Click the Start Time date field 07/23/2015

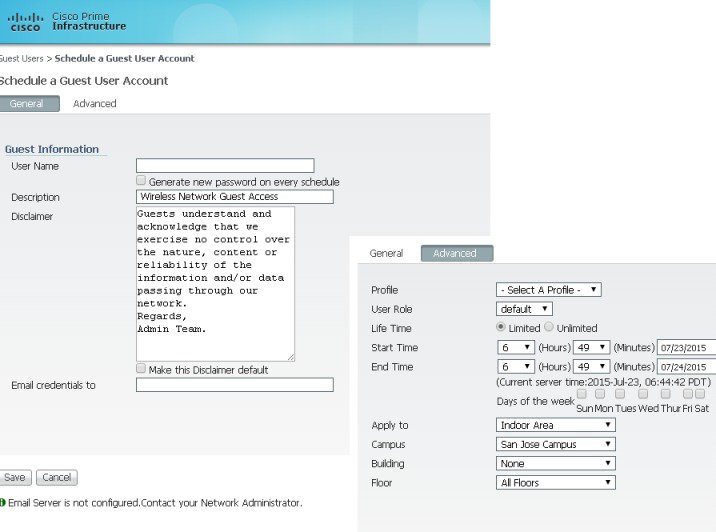(x=686, y=347)
